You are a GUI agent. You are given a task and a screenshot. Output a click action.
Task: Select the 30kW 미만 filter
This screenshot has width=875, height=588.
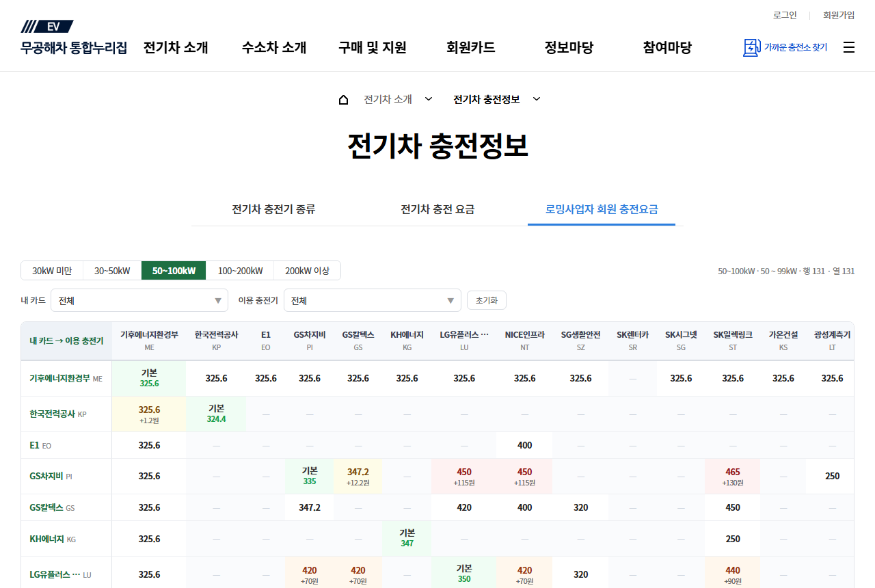[x=52, y=271]
